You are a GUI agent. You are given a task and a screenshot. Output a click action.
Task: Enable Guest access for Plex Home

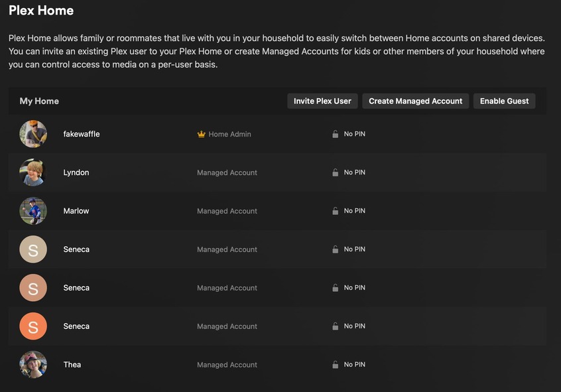pos(504,101)
